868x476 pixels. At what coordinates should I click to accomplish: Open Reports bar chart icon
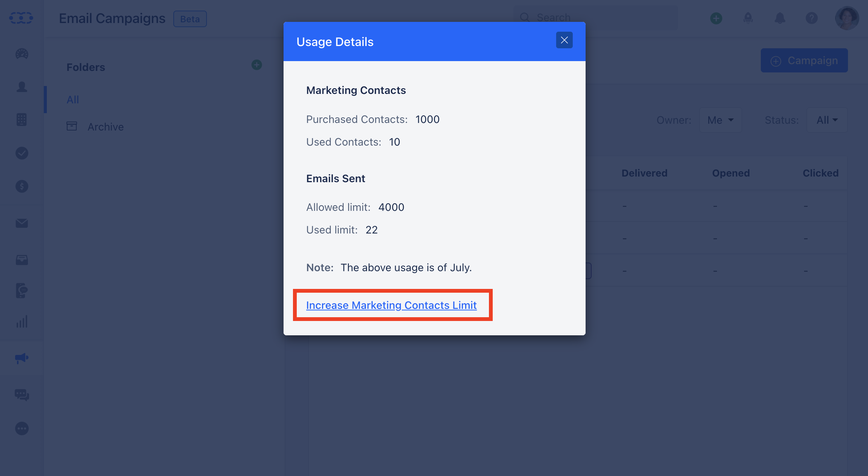pyautogui.click(x=22, y=322)
